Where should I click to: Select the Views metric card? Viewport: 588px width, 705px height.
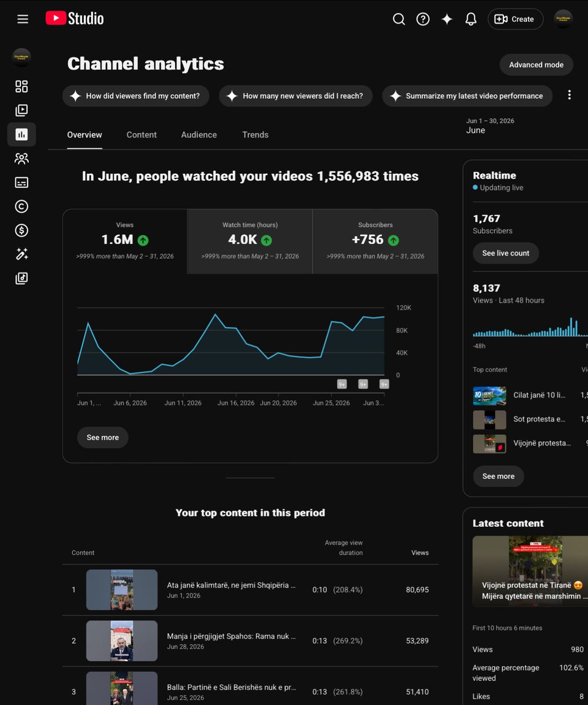(125, 241)
